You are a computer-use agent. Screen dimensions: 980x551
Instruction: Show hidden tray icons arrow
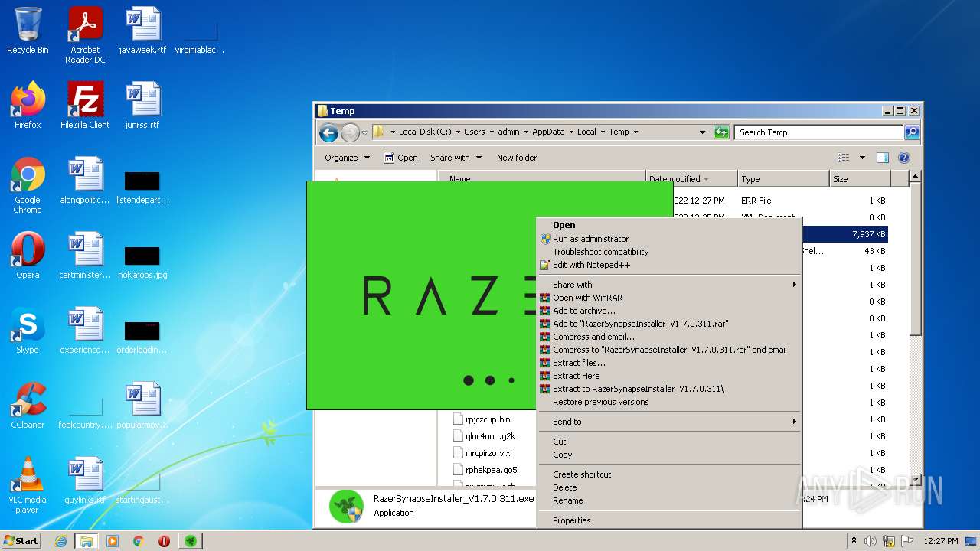pyautogui.click(x=854, y=541)
